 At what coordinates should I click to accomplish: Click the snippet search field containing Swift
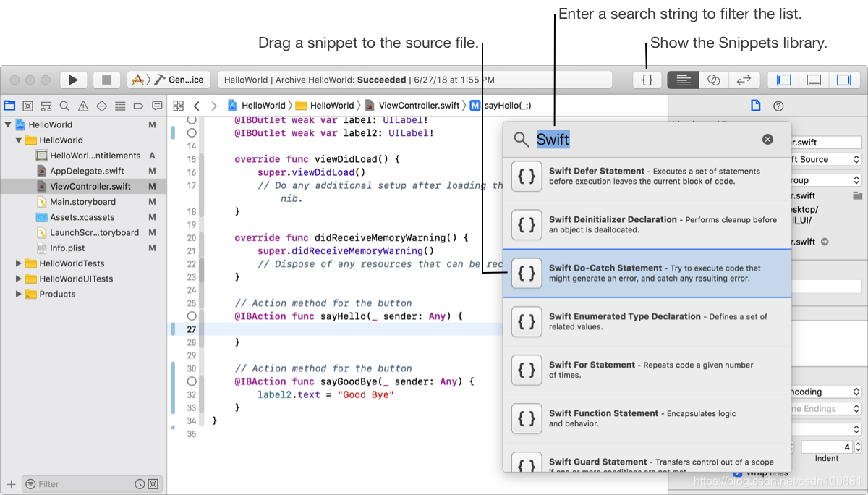pyautogui.click(x=647, y=140)
